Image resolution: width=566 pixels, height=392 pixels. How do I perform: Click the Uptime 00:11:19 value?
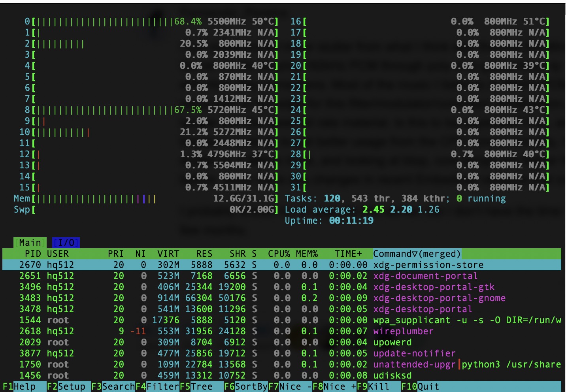point(351,220)
